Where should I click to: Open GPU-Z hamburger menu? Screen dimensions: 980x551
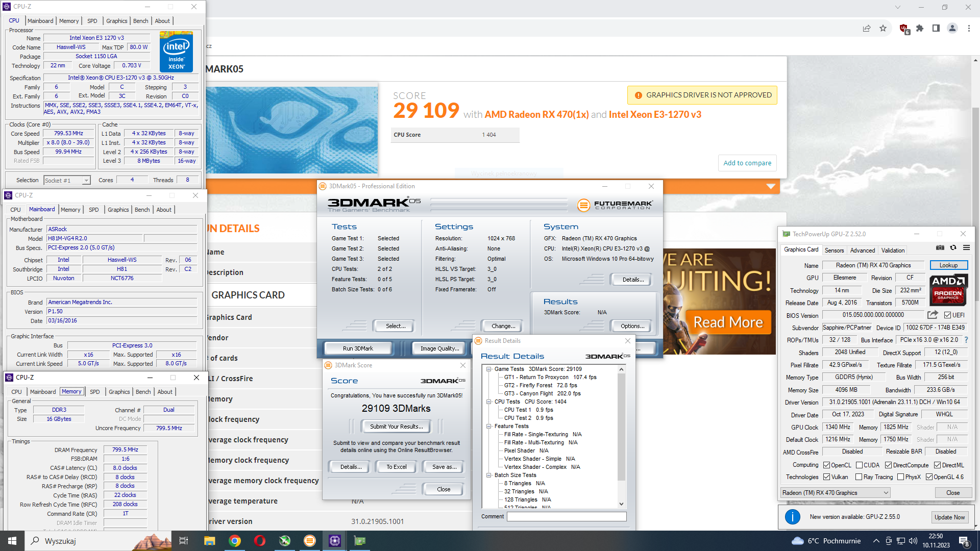(x=966, y=248)
